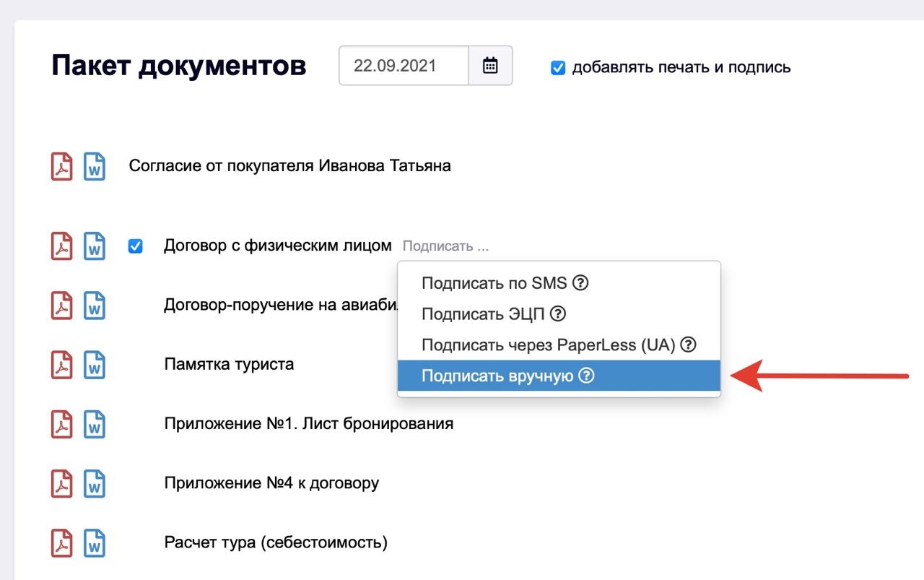The width and height of the screenshot is (924, 580).
Task: Select Подписать вручную menu entry
Action: point(497,376)
